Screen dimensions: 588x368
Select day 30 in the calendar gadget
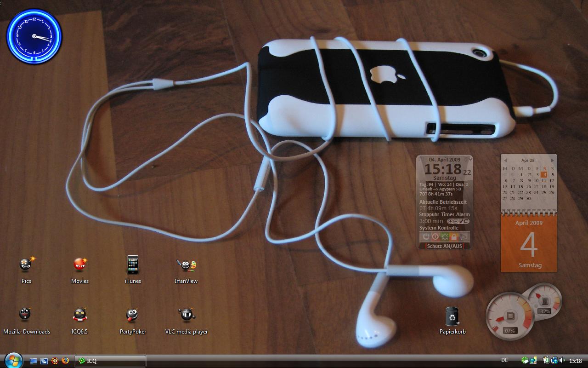tap(528, 199)
